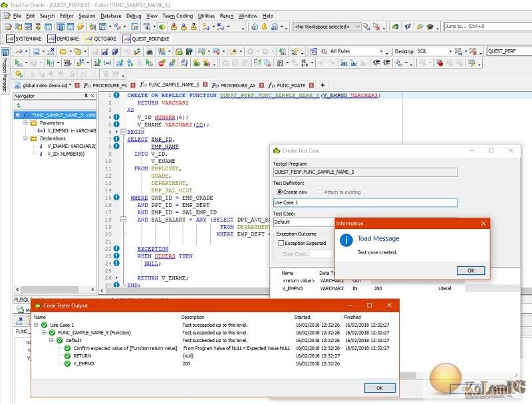Tick the 'Exception Expected' checkbox

point(281,243)
